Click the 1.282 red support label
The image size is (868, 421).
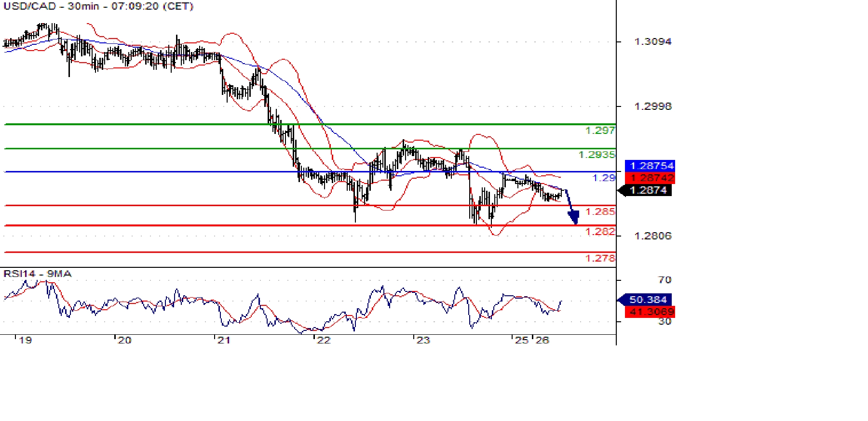600,232
